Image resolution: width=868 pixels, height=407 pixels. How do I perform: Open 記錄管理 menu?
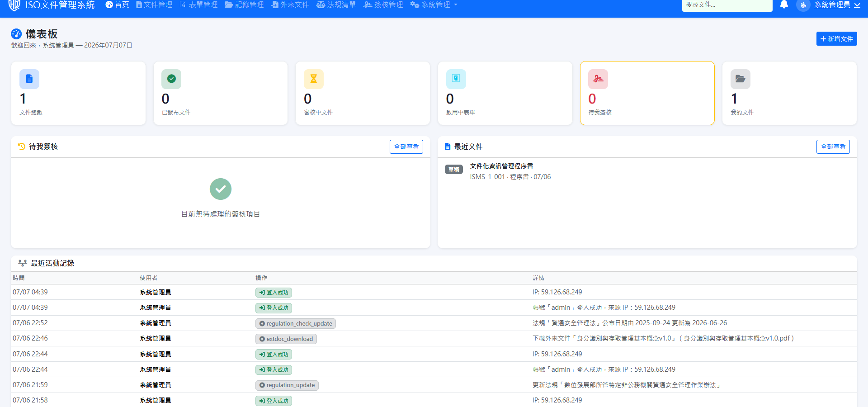(x=244, y=5)
